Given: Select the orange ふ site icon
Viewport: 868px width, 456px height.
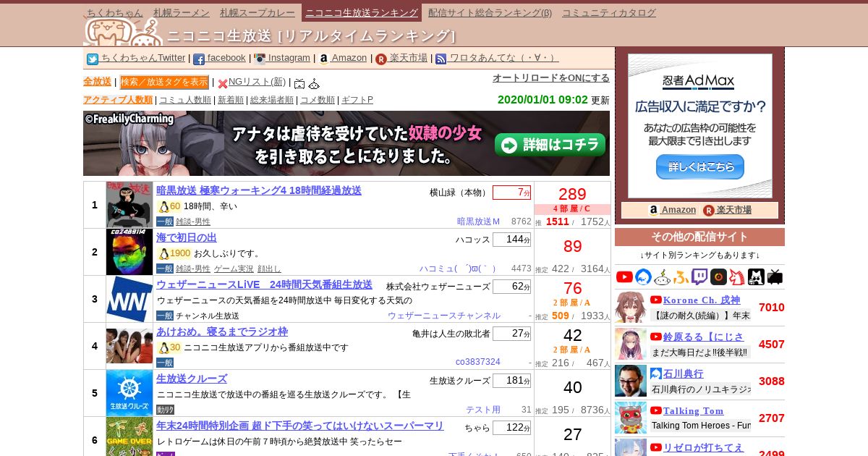Looking at the screenshot, I should (681, 276).
